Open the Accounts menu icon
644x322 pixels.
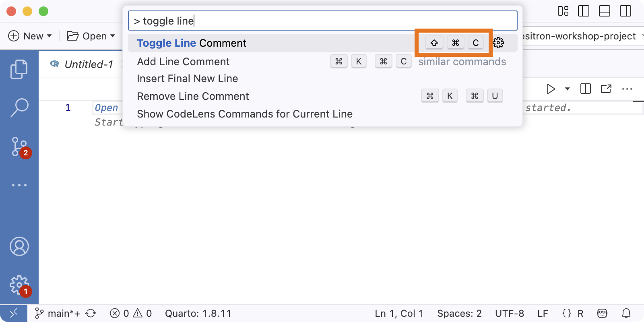point(19,246)
